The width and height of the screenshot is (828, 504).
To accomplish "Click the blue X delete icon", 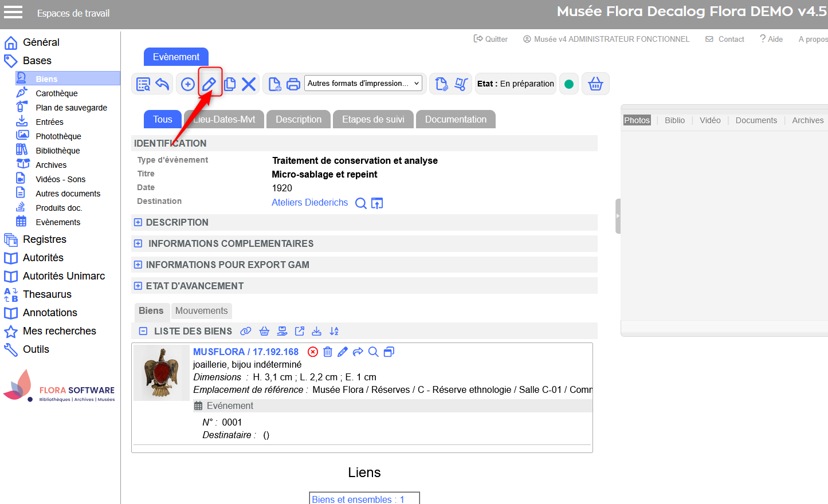I will (x=249, y=84).
